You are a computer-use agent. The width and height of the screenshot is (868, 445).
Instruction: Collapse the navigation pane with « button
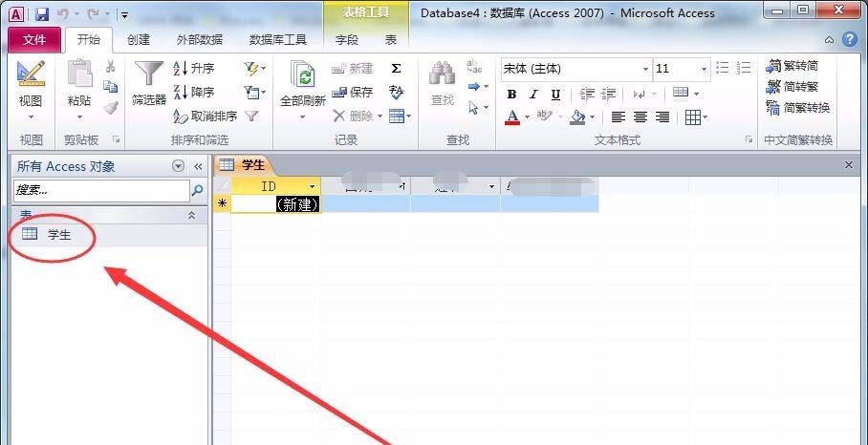198,166
